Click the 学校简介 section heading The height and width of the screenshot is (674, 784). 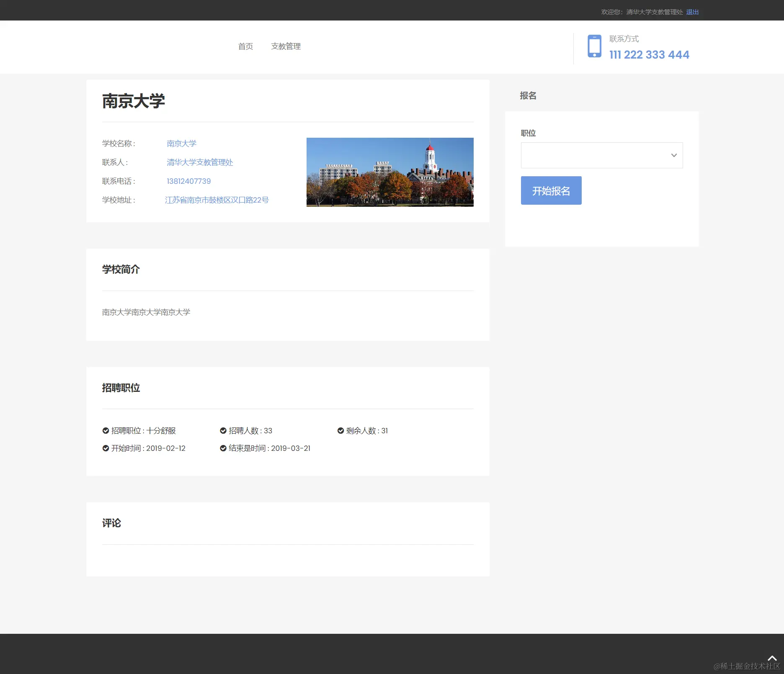tap(121, 269)
